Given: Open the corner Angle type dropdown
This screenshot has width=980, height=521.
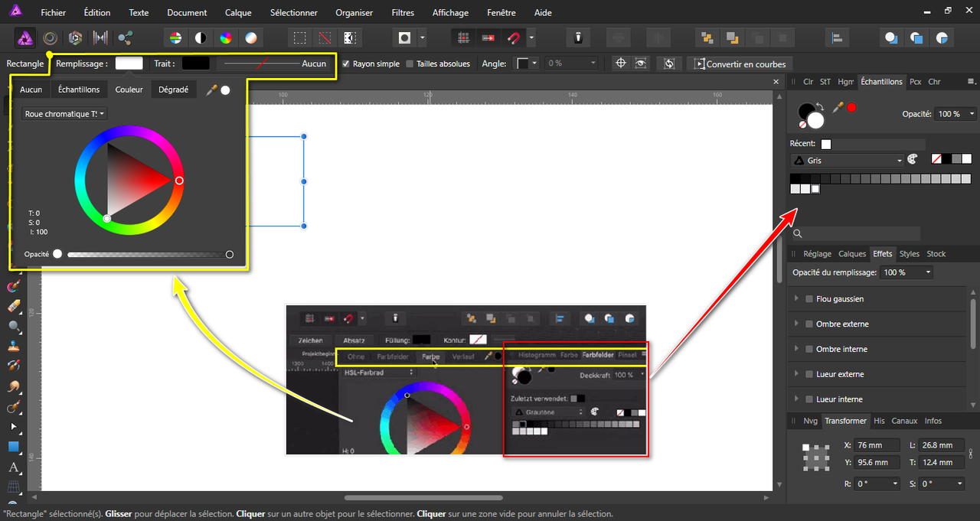Looking at the screenshot, I should [x=528, y=63].
